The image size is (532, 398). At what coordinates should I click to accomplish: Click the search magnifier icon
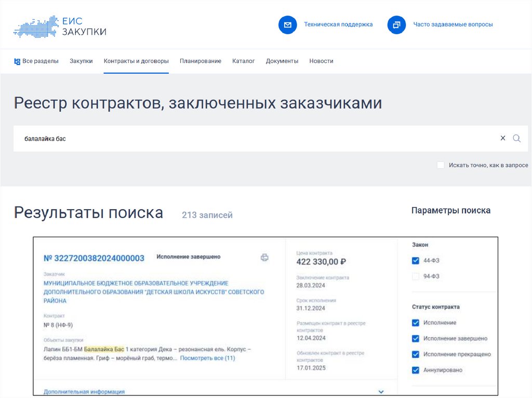pyautogui.click(x=516, y=139)
